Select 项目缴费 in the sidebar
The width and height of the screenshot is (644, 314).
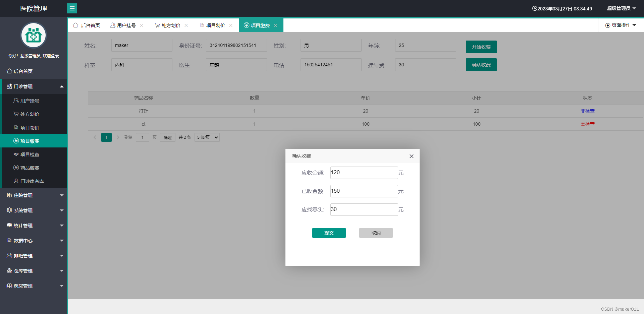pos(34,141)
